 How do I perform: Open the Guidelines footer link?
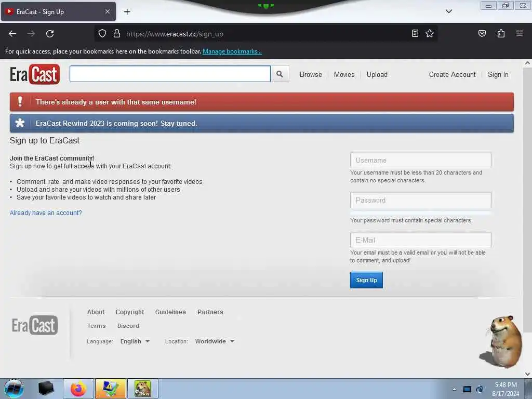coord(170,312)
